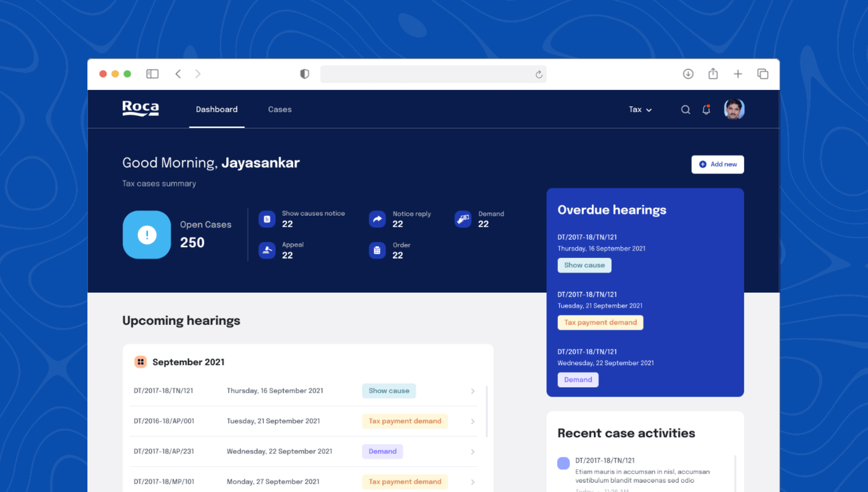This screenshot has width=868, height=492.
Task: Click the Order clipboard icon
Action: [x=377, y=251]
